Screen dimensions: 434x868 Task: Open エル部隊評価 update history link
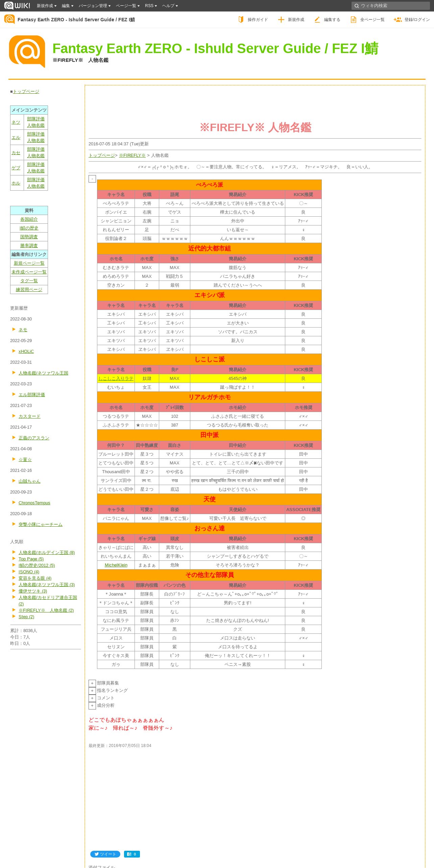(x=32, y=395)
